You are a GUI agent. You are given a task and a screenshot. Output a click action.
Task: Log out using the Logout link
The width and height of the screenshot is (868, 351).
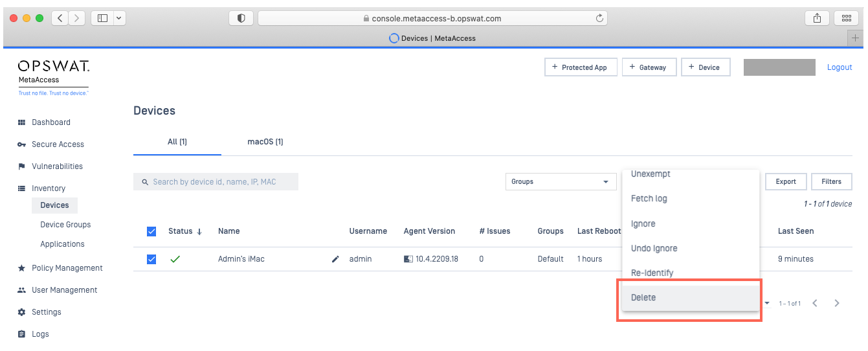[840, 67]
